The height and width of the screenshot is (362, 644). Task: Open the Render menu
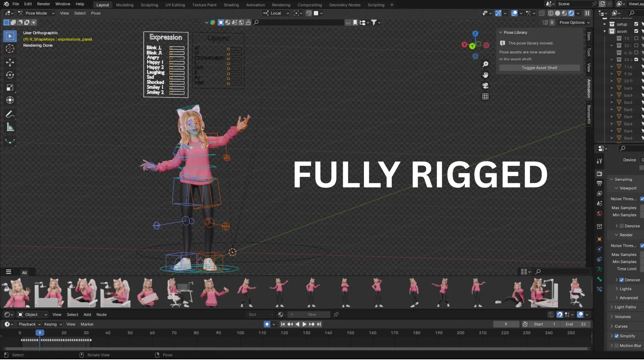(44, 4)
